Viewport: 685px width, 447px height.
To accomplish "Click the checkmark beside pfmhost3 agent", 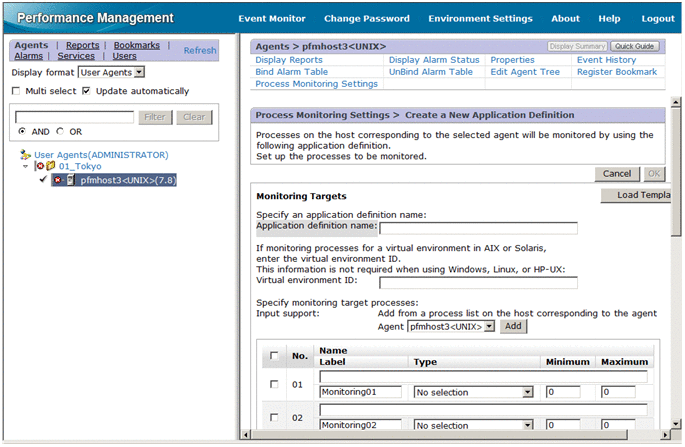I will click(x=44, y=180).
